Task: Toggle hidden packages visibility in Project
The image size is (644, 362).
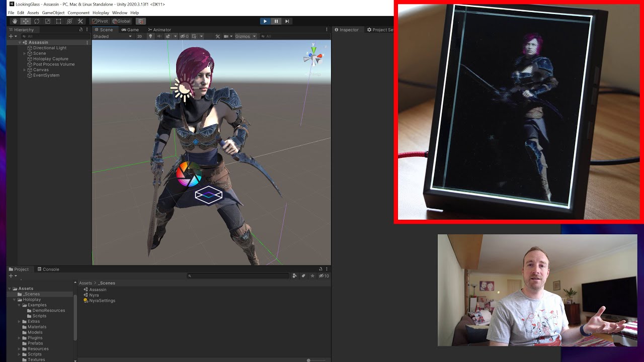Action: click(324, 276)
